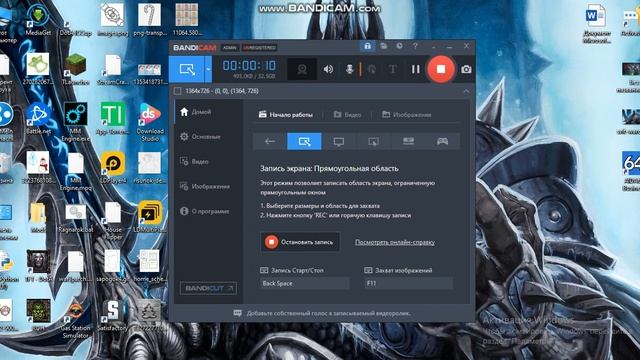Open the green TI app desktop shortcut
640x360 pixels.
coord(113,119)
